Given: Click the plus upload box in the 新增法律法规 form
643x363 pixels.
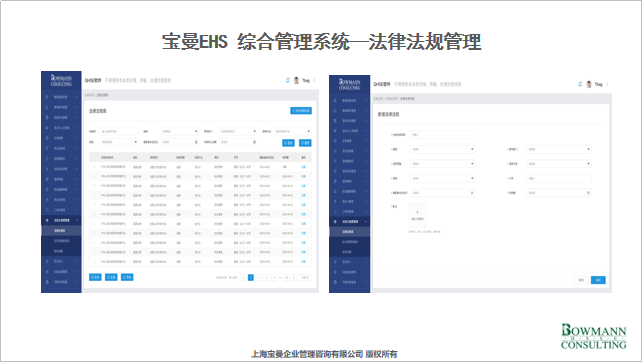Looking at the screenshot, I should tap(417, 215).
